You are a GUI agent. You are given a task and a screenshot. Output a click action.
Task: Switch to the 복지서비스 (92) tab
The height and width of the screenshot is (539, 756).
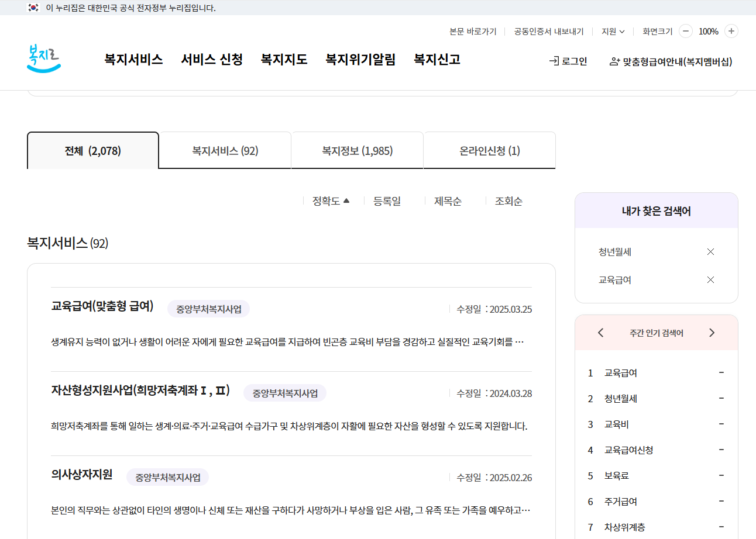(x=225, y=150)
